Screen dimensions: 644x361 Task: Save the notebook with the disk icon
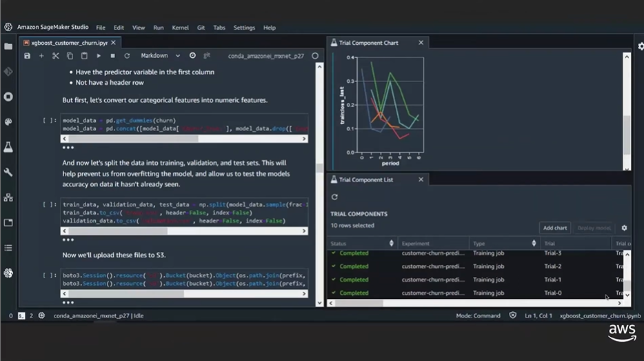pyautogui.click(x=27, y=56)
